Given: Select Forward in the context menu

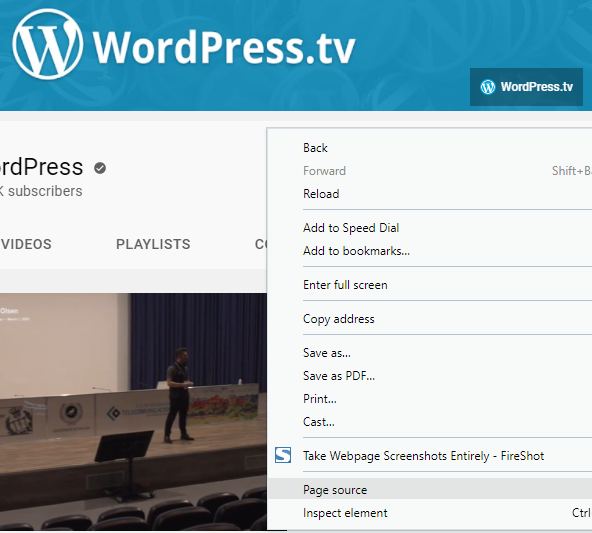Looking at the screenshot, I should (430, 171).
